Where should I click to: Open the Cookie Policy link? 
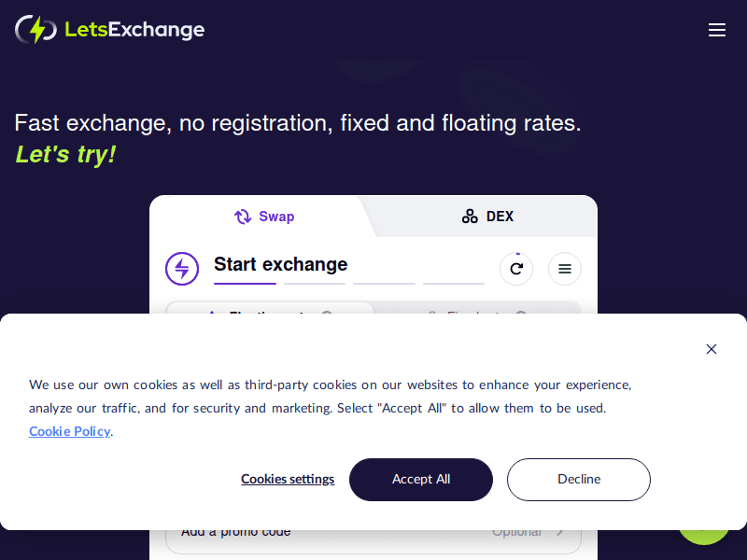[68, 431]
